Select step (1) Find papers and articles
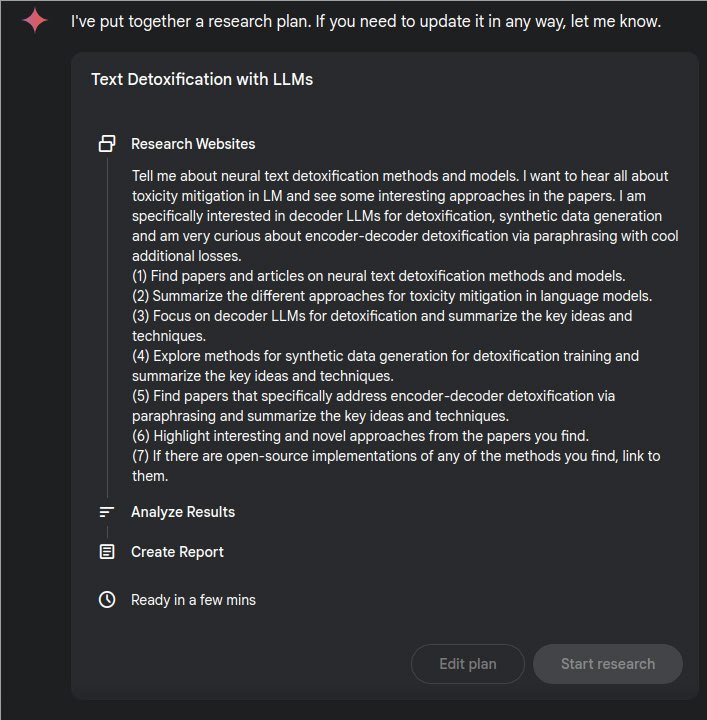Screen dimensions: 707x720 point(378,276)
